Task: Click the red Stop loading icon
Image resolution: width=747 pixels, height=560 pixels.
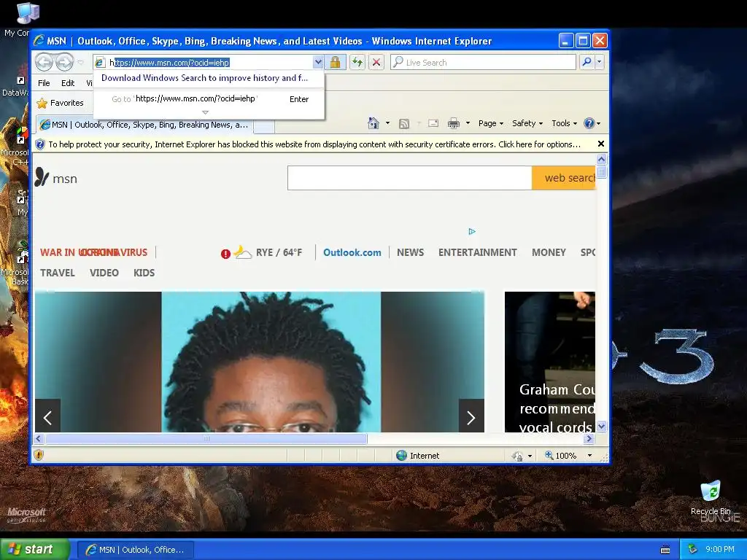Action: click(x=376, y=63)
